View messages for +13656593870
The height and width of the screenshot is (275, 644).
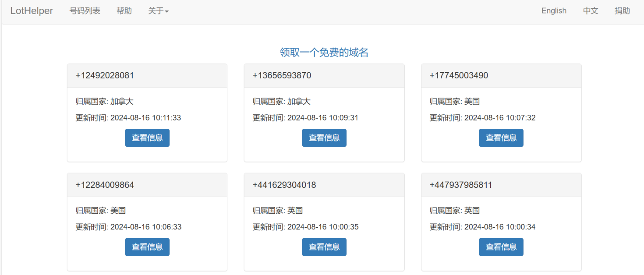(324, 138)
